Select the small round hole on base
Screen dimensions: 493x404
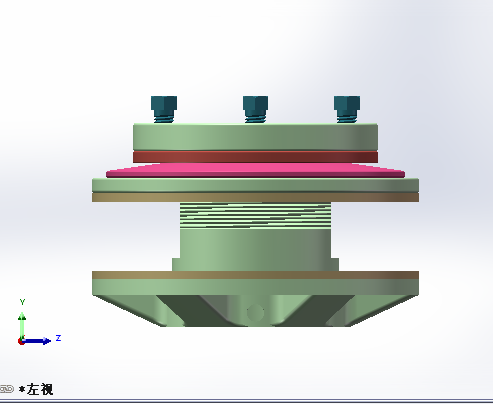(255, 313)
